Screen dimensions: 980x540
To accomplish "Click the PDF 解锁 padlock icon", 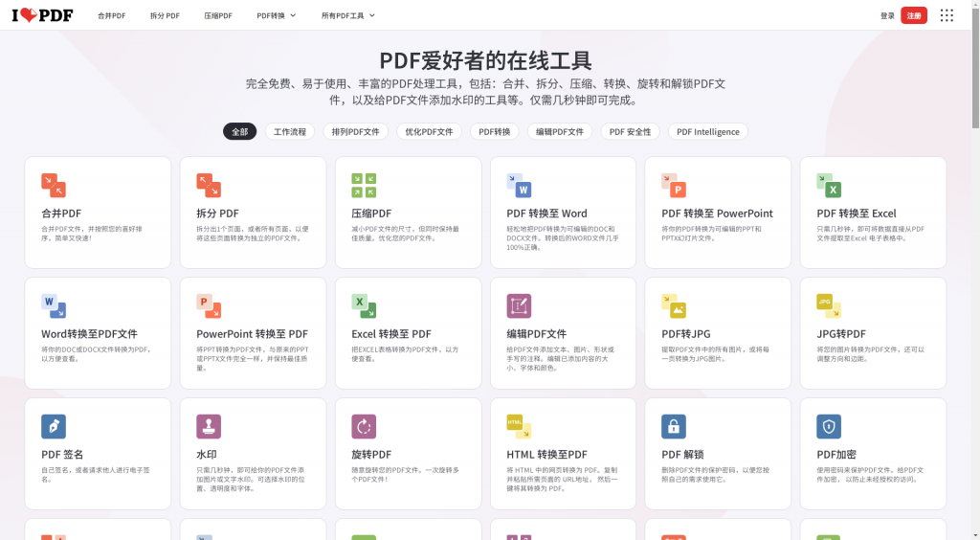I will 674,426.
